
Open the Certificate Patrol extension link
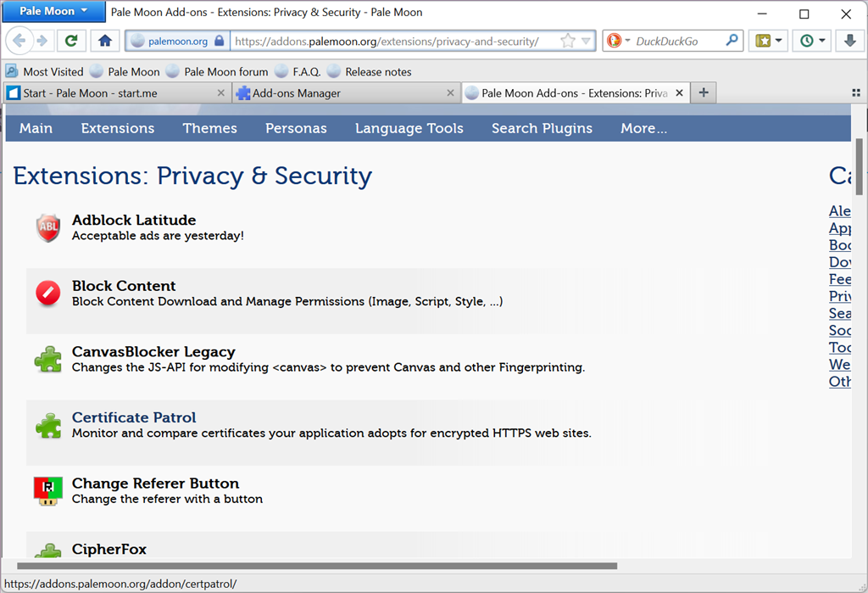pyautogui.click(x=134, y=417)
